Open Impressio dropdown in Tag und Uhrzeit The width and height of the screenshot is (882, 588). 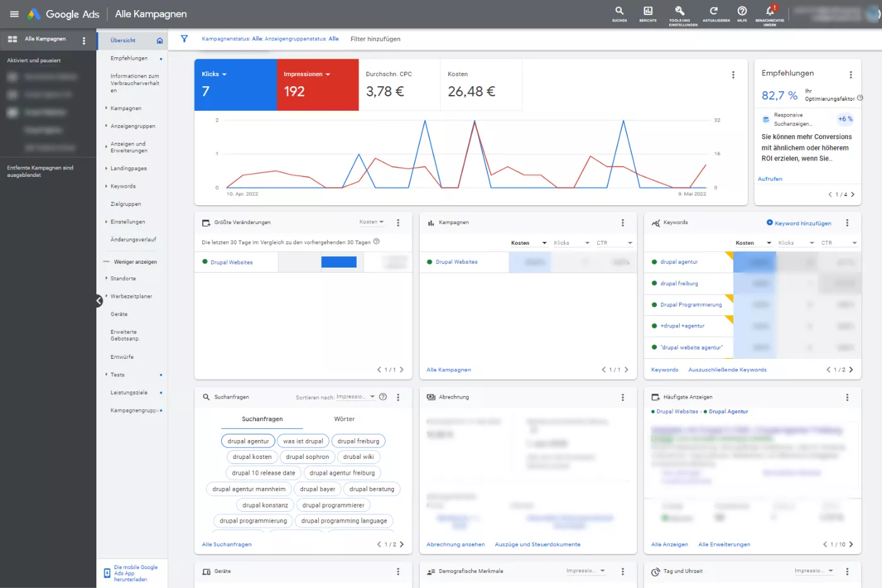[x=814, y=571]
